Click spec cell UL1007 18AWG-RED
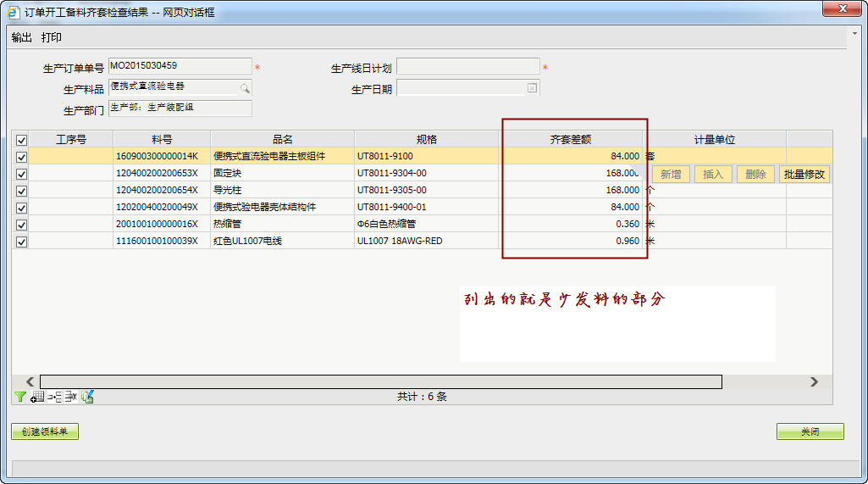This screenshot has width=868, height=484. tap(426, 242)
